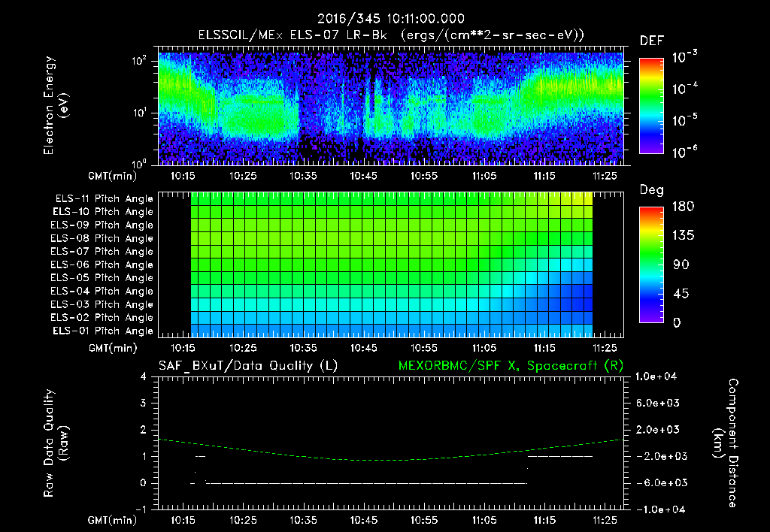The image size is (770, 532).
Task: Click the Raw Data Quality (Raw) axis title
Action: (56, 443)
